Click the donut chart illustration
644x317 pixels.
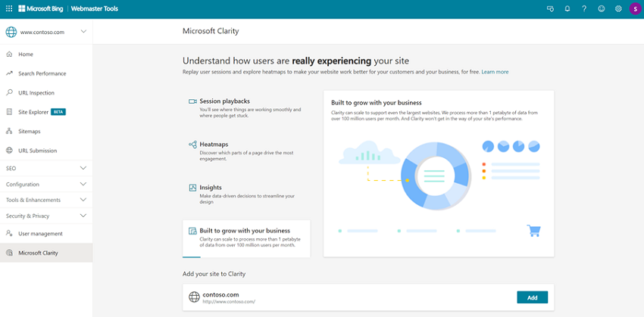point(436,176)
